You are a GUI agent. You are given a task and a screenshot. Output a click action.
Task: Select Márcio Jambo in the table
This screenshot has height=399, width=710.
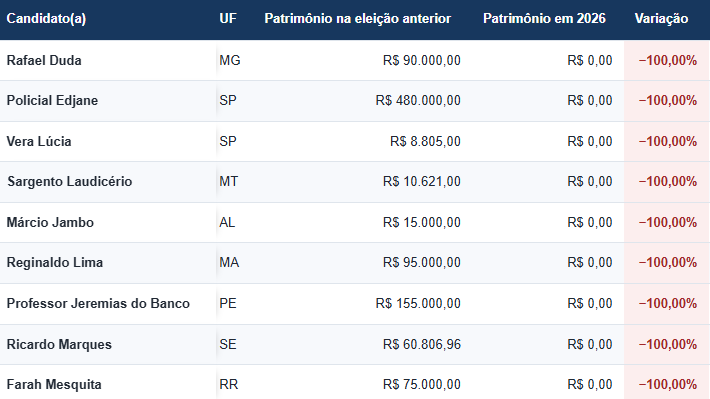click(x=50, y=222)
